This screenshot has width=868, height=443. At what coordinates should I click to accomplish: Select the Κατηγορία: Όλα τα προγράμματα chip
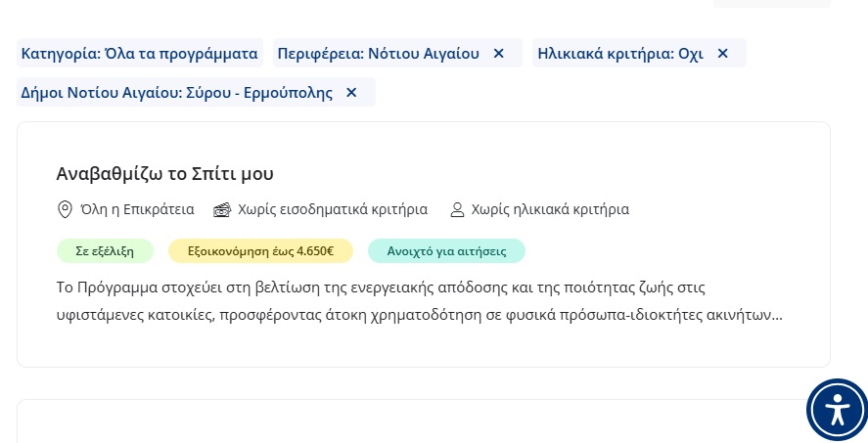140,54
